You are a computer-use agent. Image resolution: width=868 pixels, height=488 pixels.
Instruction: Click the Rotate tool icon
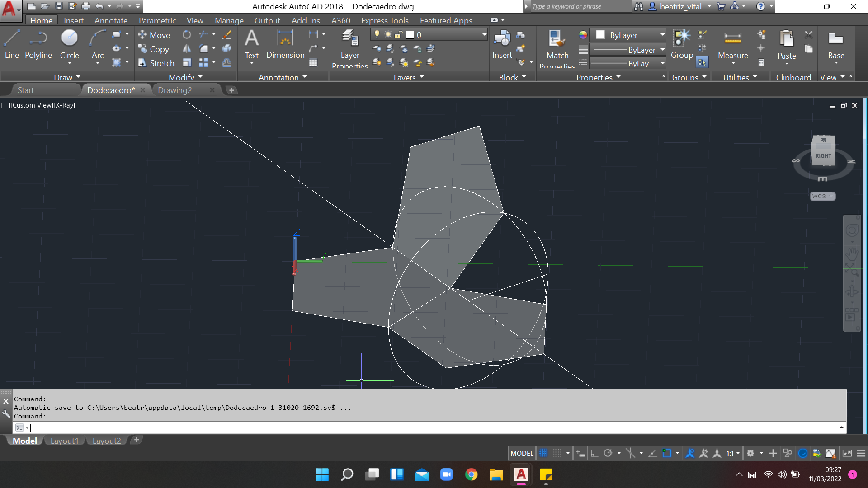(x=187, y=35)
